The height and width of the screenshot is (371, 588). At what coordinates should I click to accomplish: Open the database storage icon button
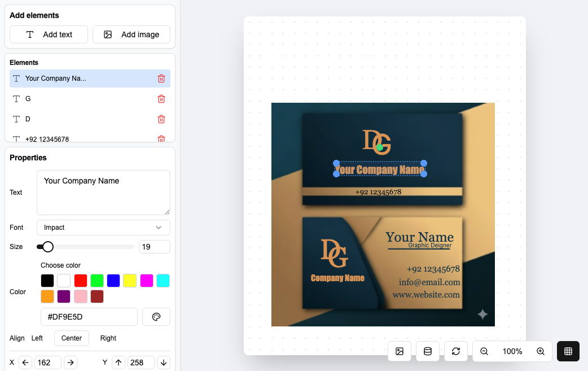(428, 351)
